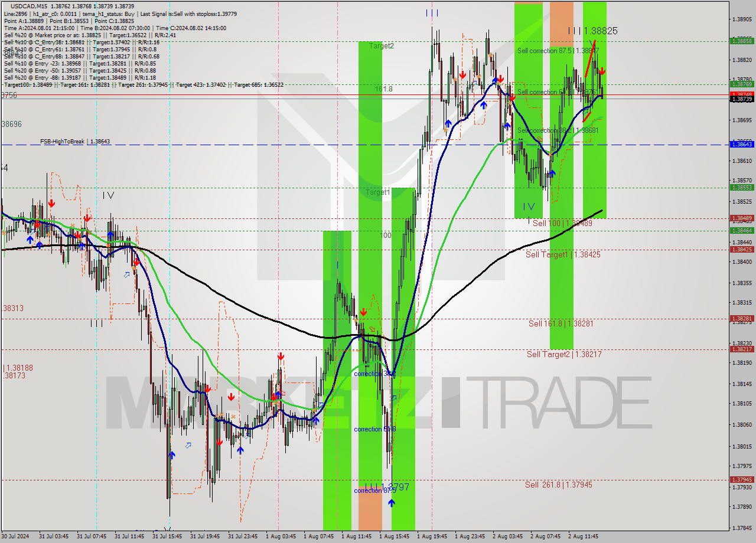Click the 1 Aug 19:45 time label
The image size is (756, 543).
coord(432,537)
